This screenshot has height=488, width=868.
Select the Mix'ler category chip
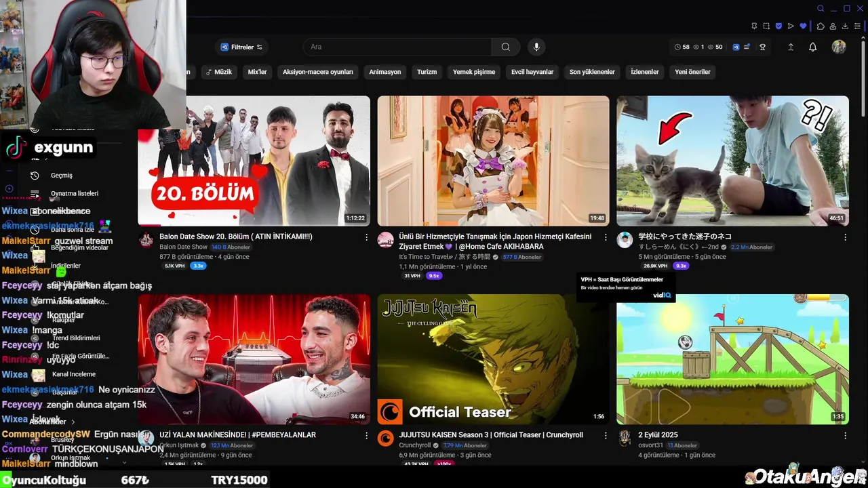point(257,72)
